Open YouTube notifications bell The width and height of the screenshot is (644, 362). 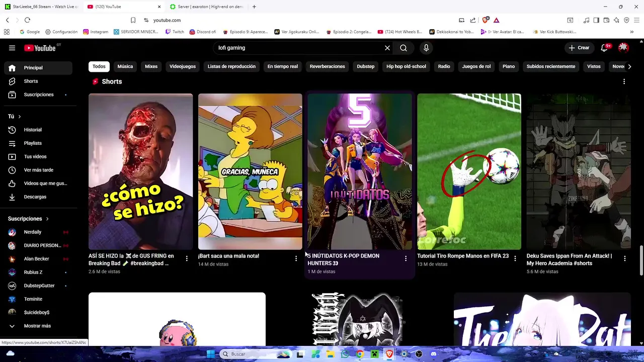[605, 48]
